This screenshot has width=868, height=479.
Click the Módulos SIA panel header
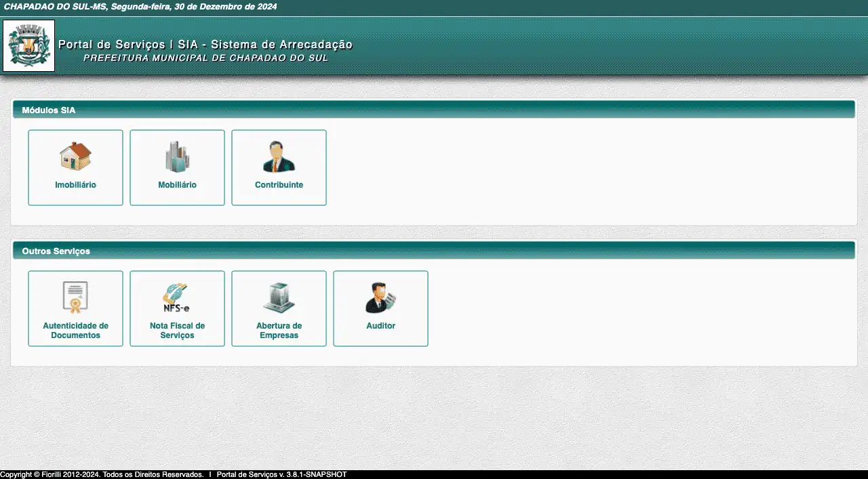49,110
